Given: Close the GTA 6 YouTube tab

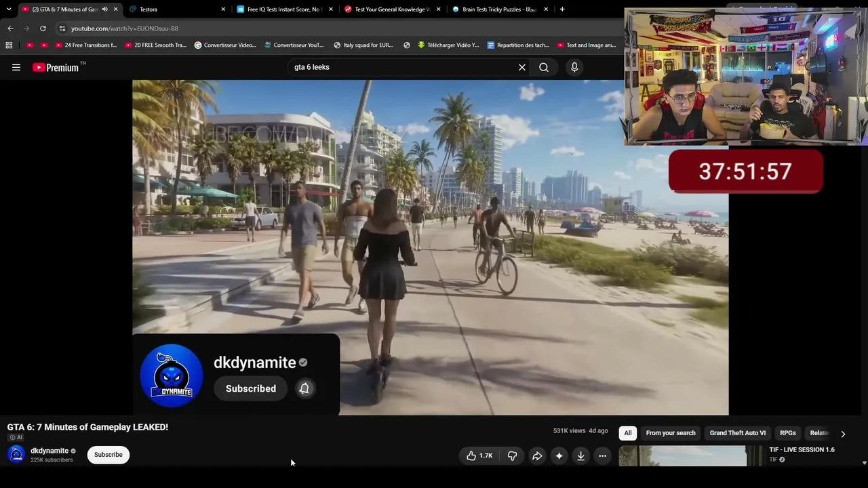Looking at the screenshot, I should click(x=115, y=9).
